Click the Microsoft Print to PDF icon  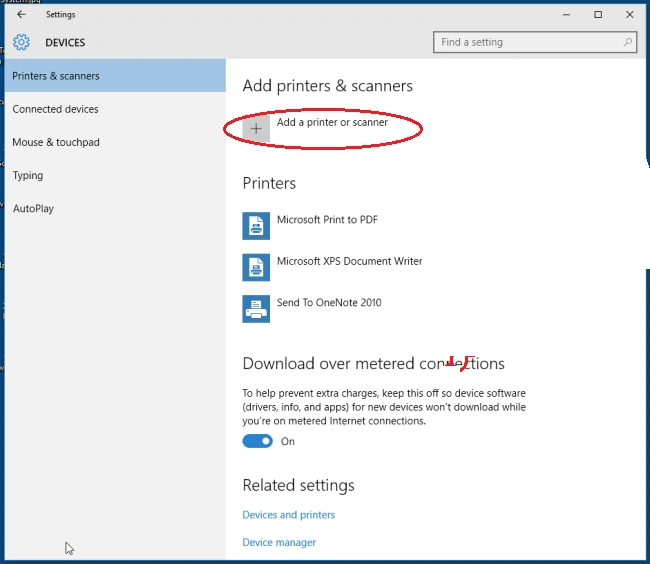(256, 226)
